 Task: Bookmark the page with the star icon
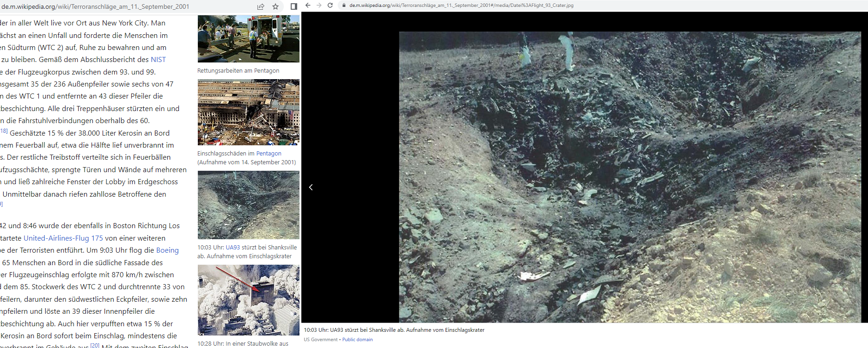275,6
